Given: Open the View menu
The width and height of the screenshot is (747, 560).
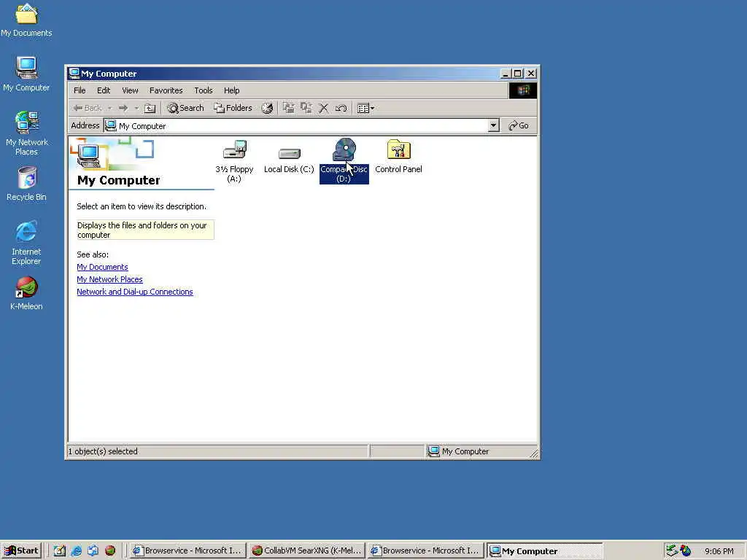Looking at the screenshot, I should tap(130, 90).
